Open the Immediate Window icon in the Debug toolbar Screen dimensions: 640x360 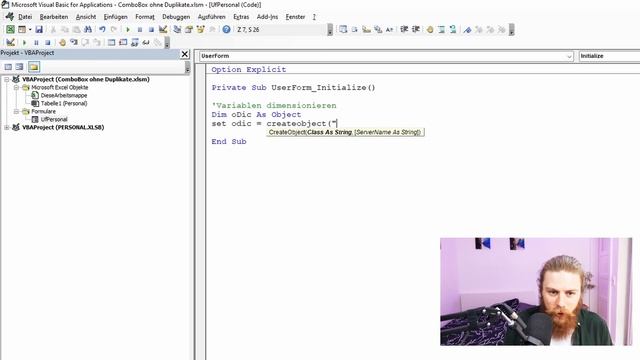point(123,42)
